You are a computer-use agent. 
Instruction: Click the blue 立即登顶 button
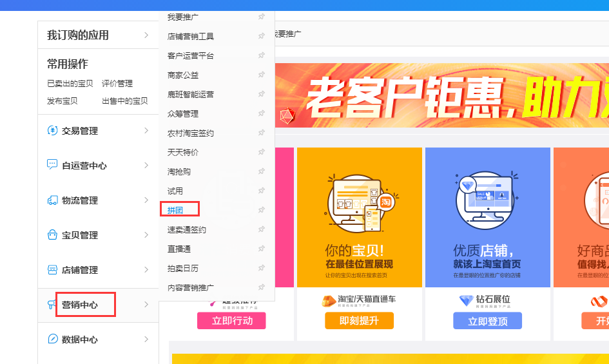[487, 321]
